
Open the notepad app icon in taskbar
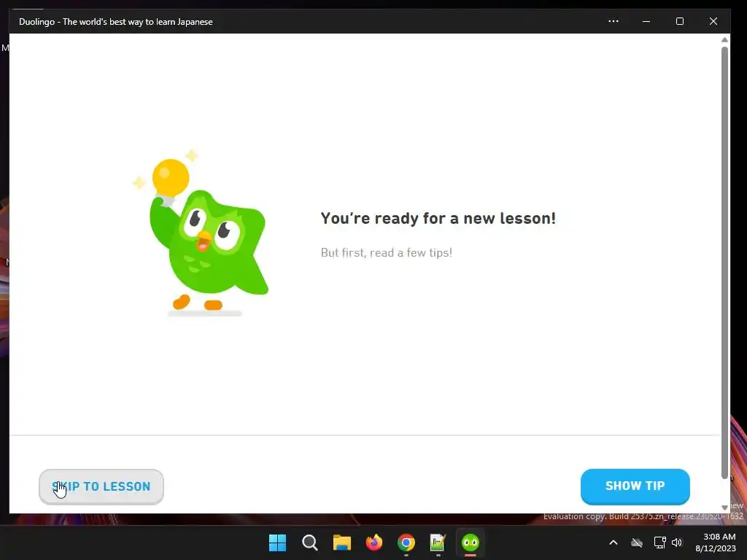[438, 542]
